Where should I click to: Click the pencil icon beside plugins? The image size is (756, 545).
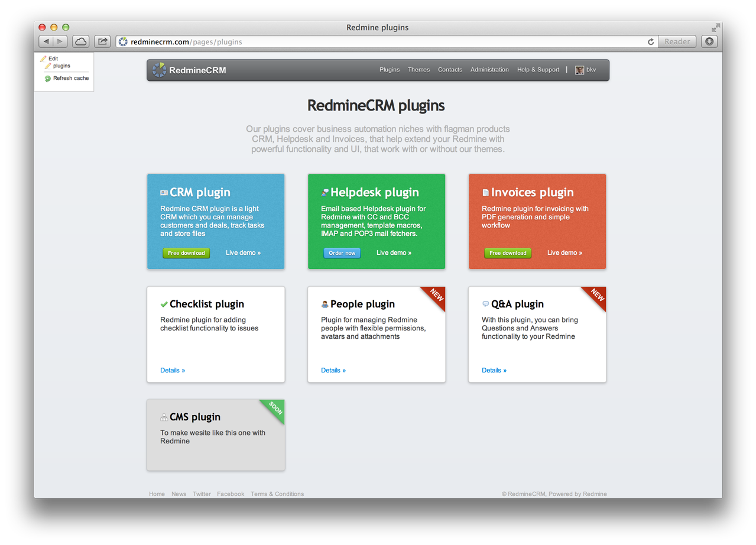(x=48, y=66)
